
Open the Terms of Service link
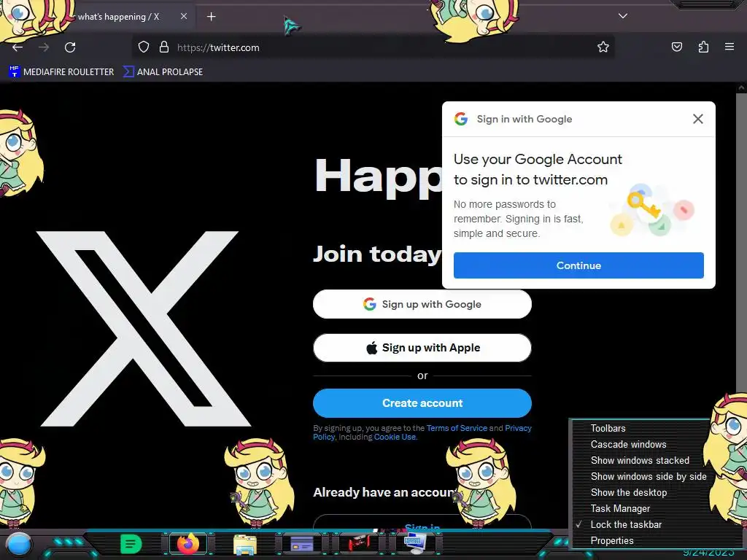coord(457,428)
